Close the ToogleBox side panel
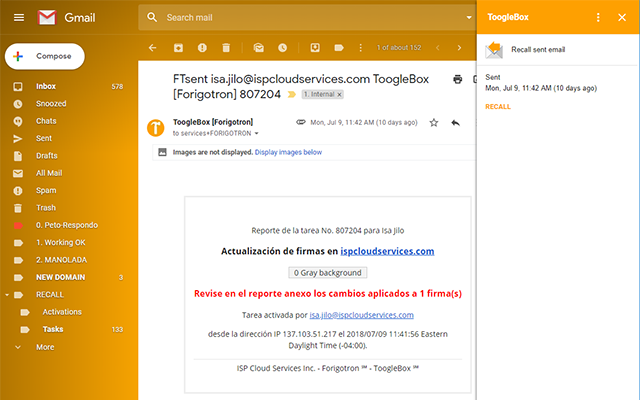The width and height of the screenshot is (640, 400). click(622, 17)
